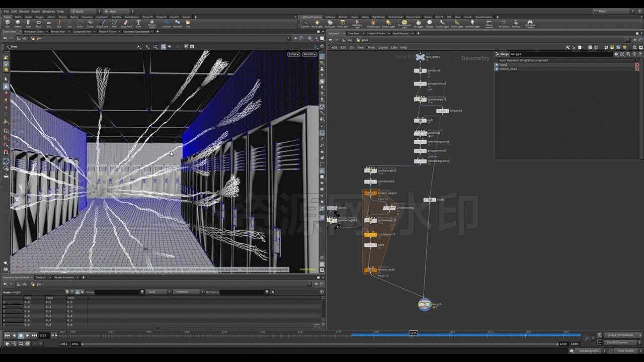Open the File menu
The width and height of the screenshot is (644, 362).
(x=7, y=11)
